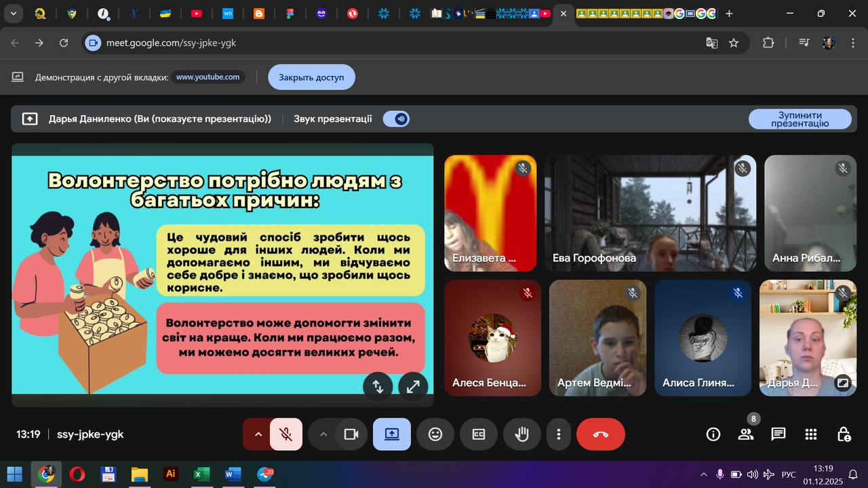Toggle presentation audio switch
Screen dimensions: 868x488
coord(396,119)
